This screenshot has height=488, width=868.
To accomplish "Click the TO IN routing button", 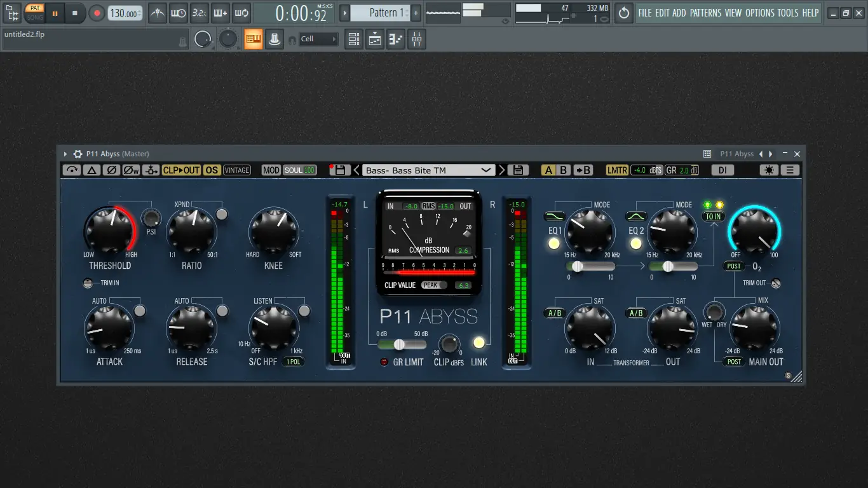I will [x=714, y=217].
